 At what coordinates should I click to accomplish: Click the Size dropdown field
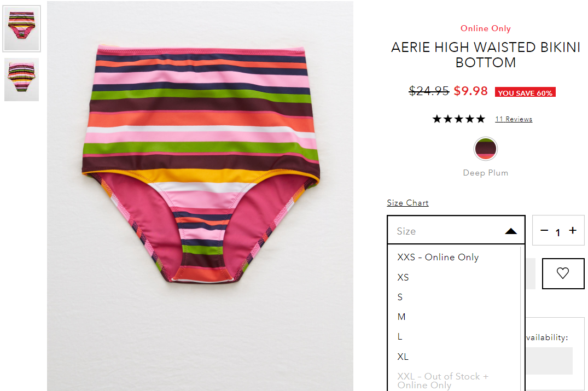pyautogui.click(x=456, y=230)
